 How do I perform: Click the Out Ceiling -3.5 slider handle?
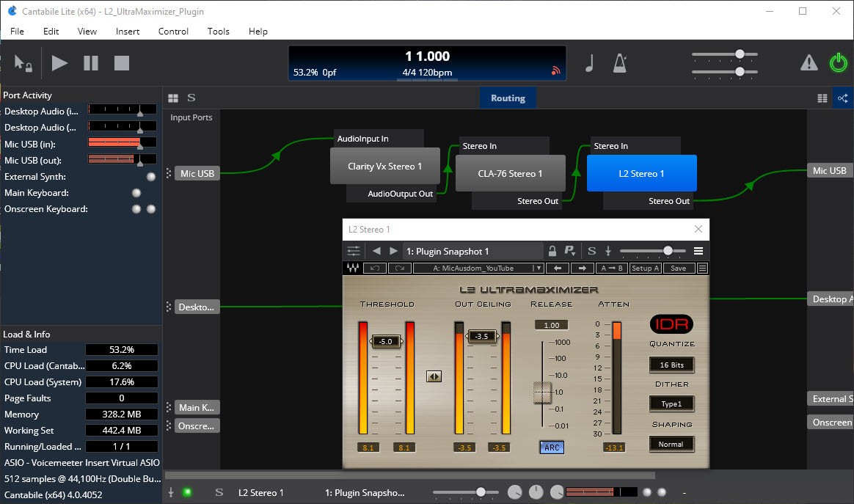pyautogui.click(x=482, y=336)
